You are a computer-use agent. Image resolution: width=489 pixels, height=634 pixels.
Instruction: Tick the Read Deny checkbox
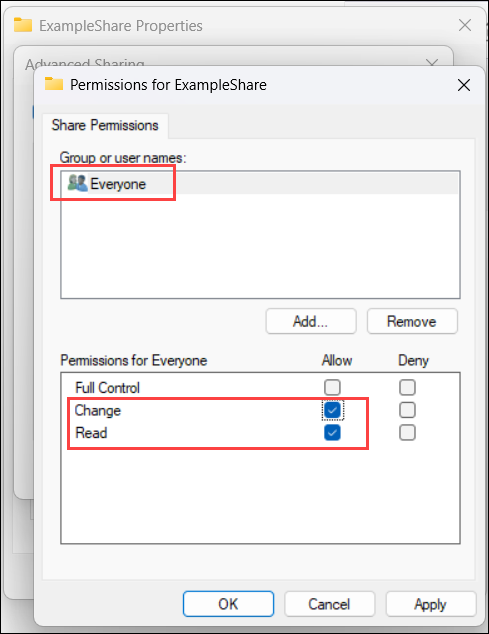[407, 433]
